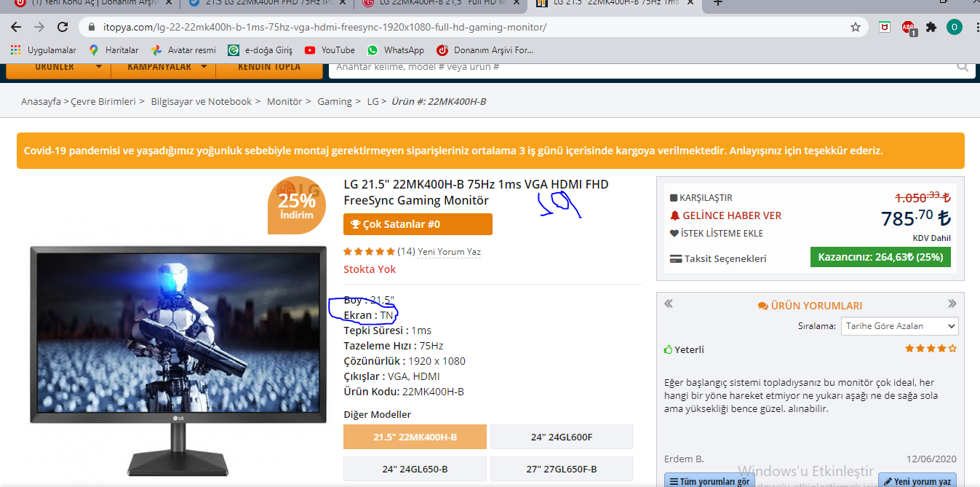980x487 pixels.
Task: Open the Extensions puzzle icon
Action: coord(931,27)
